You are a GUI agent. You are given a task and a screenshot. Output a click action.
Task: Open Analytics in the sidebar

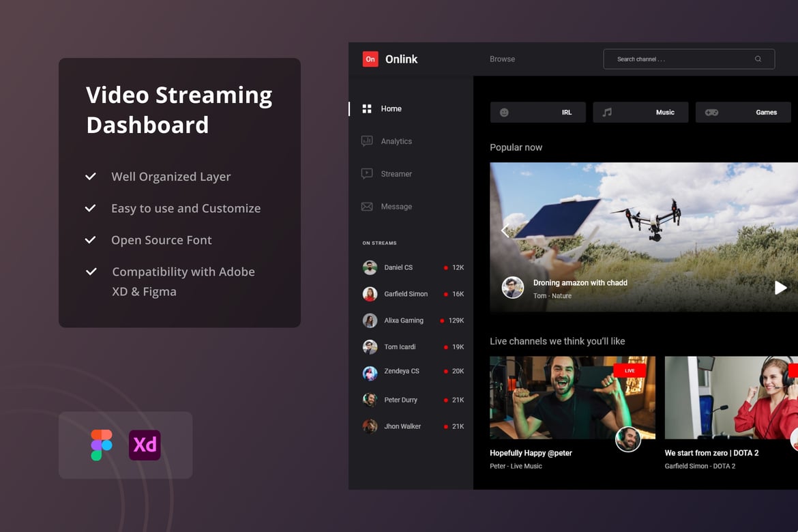tap(396, 141)
